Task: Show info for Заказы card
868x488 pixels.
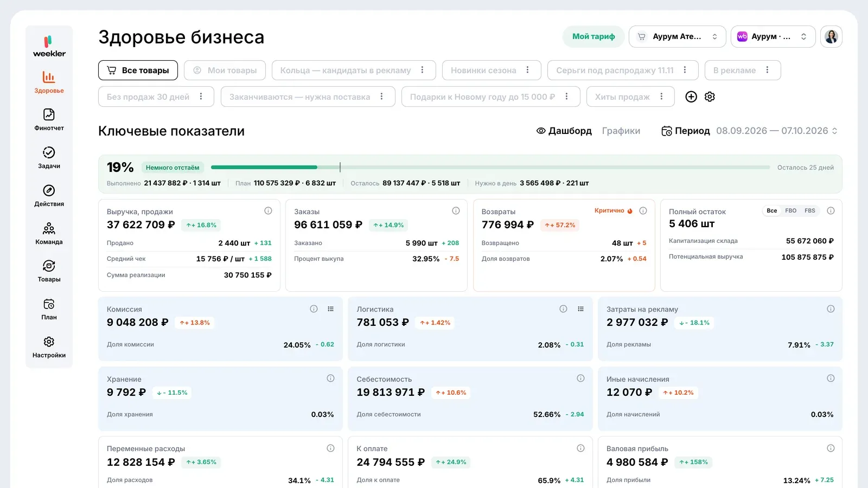Action: point(456,211)
